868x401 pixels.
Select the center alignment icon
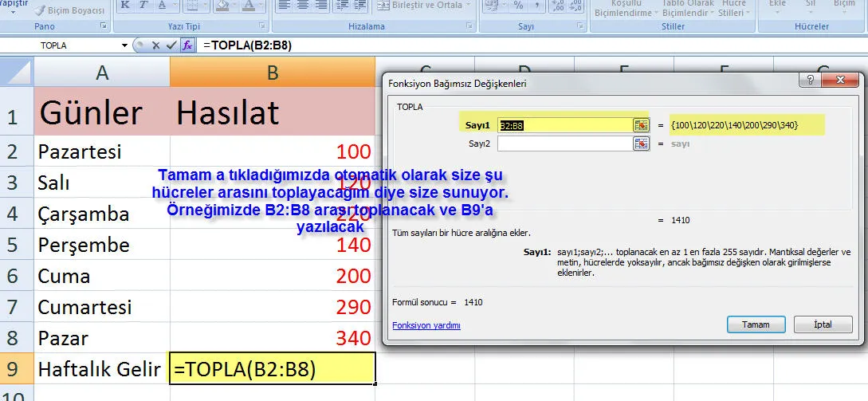click(304, 6)
